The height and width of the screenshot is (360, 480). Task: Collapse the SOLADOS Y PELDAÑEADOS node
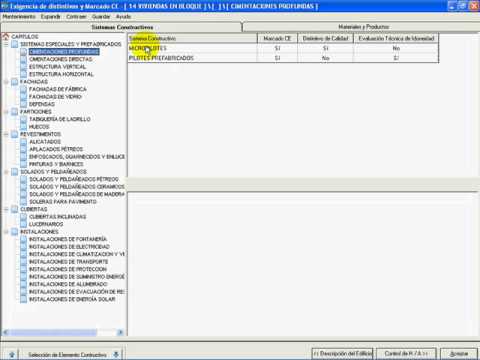[x=6, y=172]
